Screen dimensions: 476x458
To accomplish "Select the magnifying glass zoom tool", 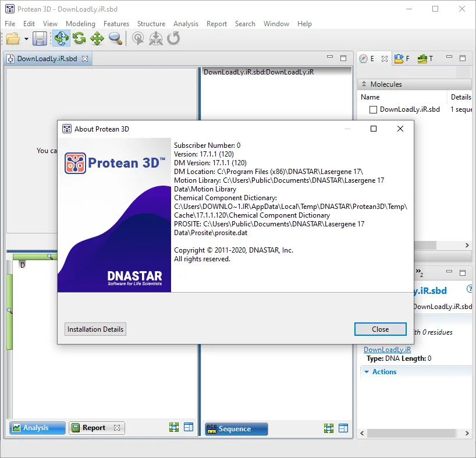I will click(115, 38).
